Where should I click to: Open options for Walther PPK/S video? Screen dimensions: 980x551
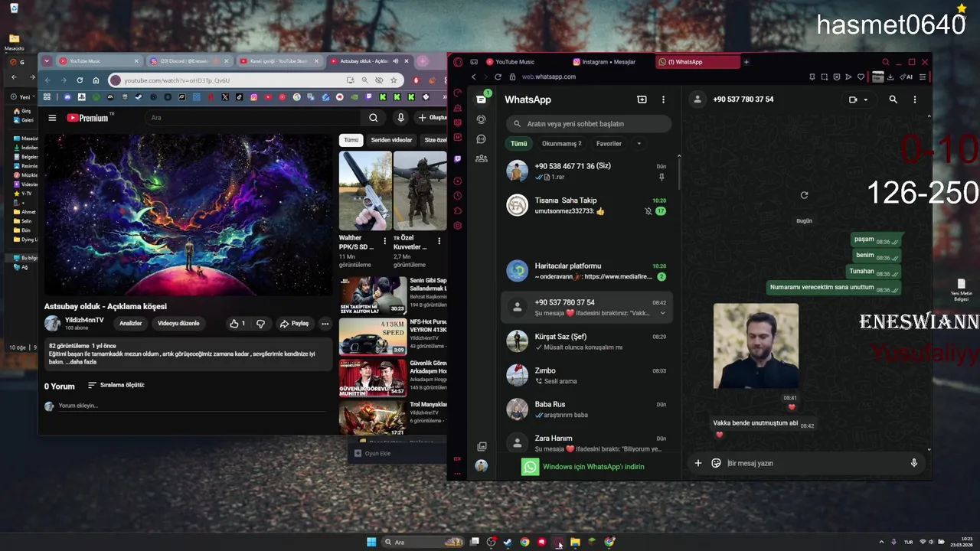click(x=385, y=241)
